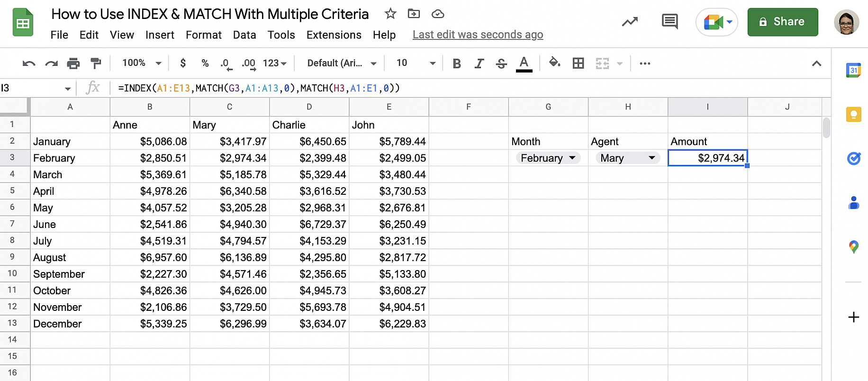Select the Paint format tool
The image size is (868, 381).
tap(96, 63)
